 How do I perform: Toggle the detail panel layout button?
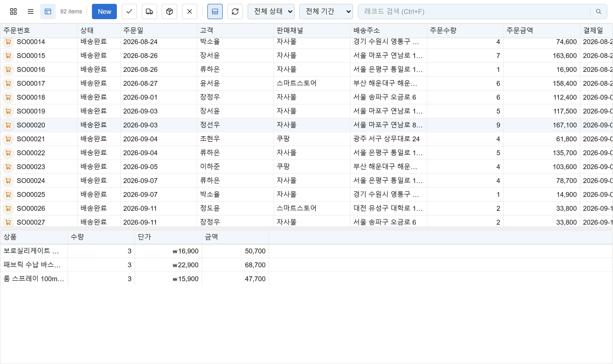tap(215, 11)
